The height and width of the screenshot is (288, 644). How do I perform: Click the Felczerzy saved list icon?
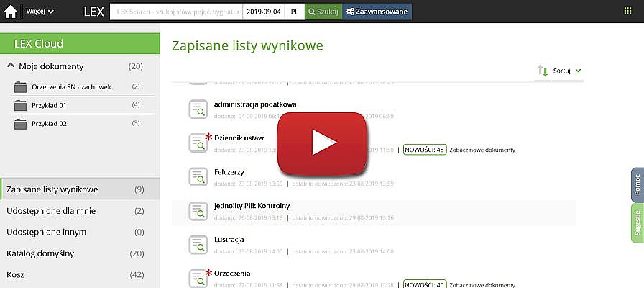pos(197,176)
